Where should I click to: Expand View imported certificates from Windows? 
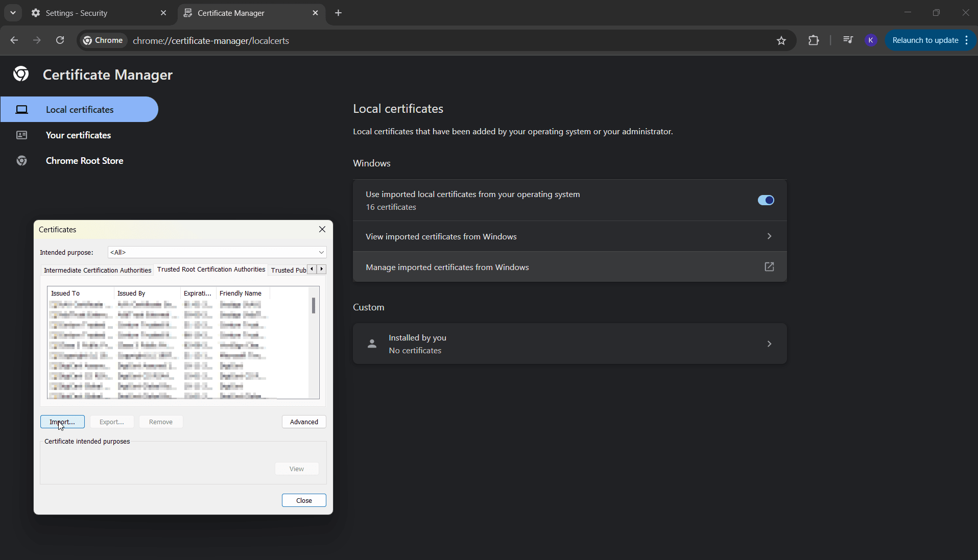pos(569,236)
